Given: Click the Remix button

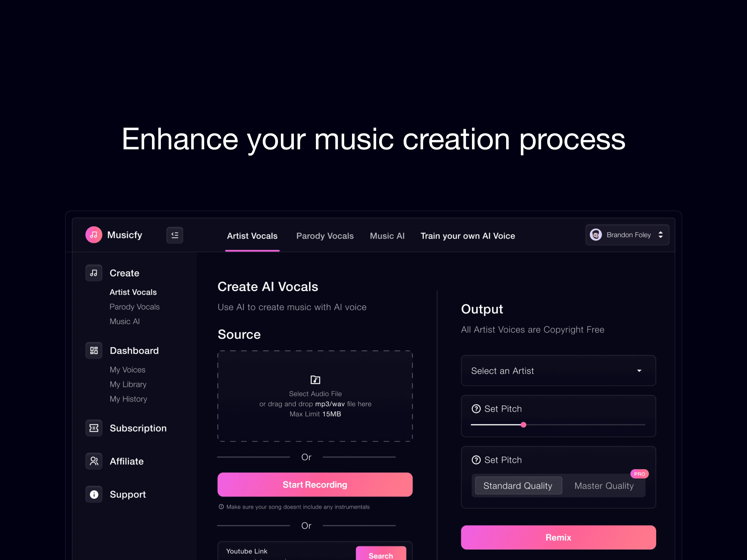Looking at the screenshot, I should tap(558, 537).
